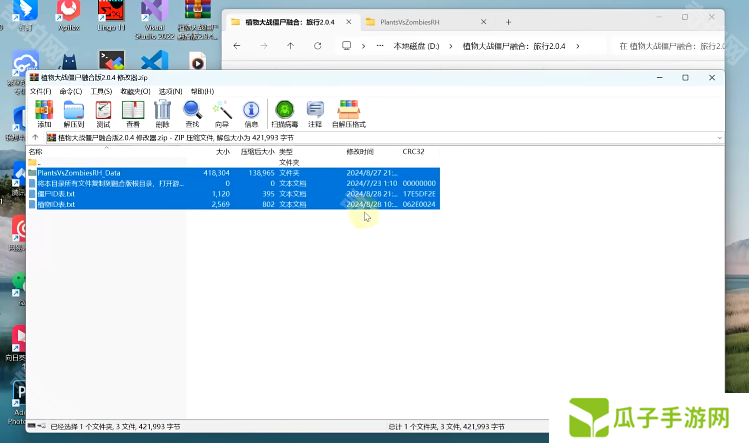
Task: Select the PlantsVsZombiesRH_Data folder row
Action: (234, 173)
